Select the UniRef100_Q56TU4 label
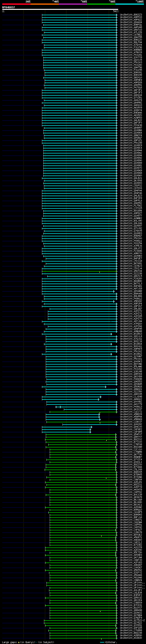 coord(131,271)
